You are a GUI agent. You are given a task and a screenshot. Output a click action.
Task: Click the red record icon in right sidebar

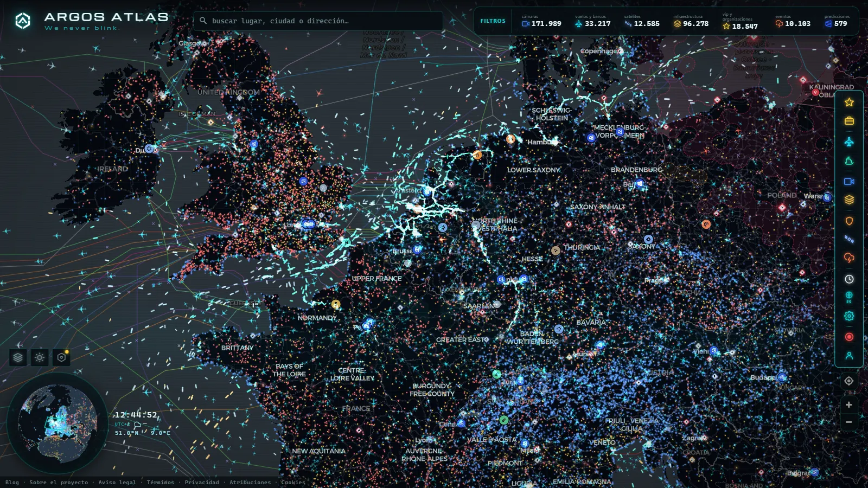[x=849, y=337]
